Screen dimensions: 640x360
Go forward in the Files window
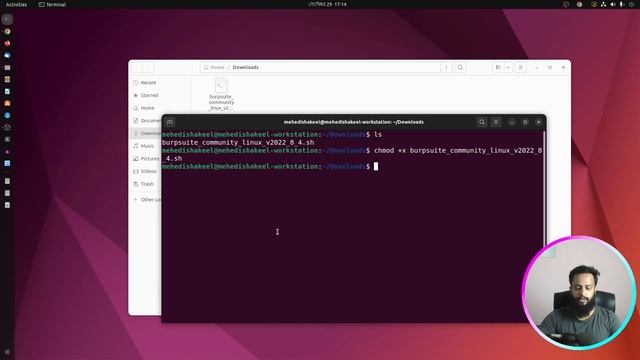pos(149,67)
